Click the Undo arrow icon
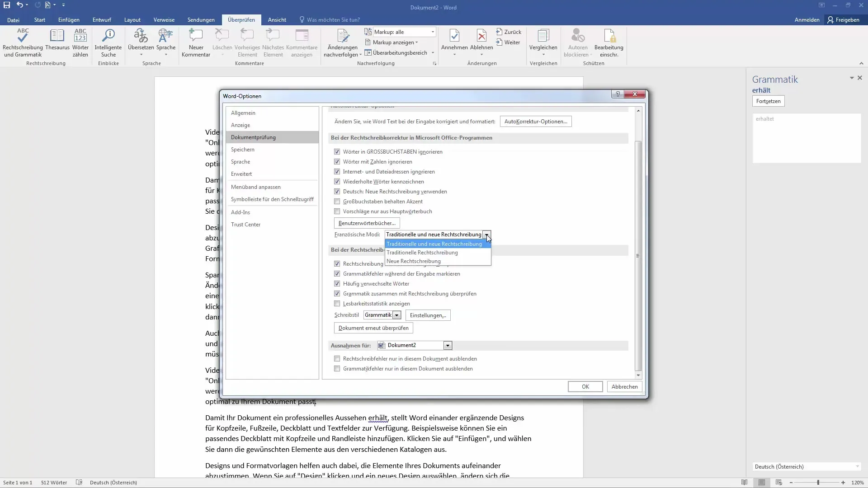This screenshot has width=868, height=488. click(19, 5)
